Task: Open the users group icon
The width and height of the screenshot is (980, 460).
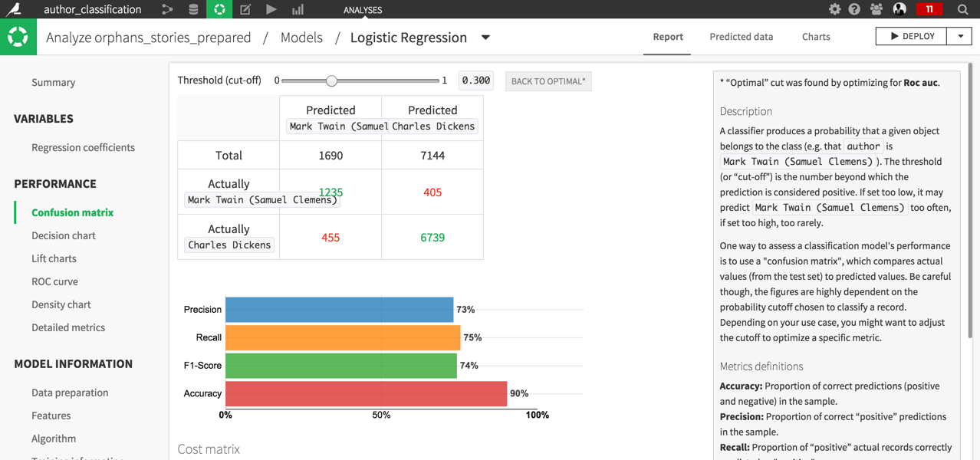Action: (876, 9)
